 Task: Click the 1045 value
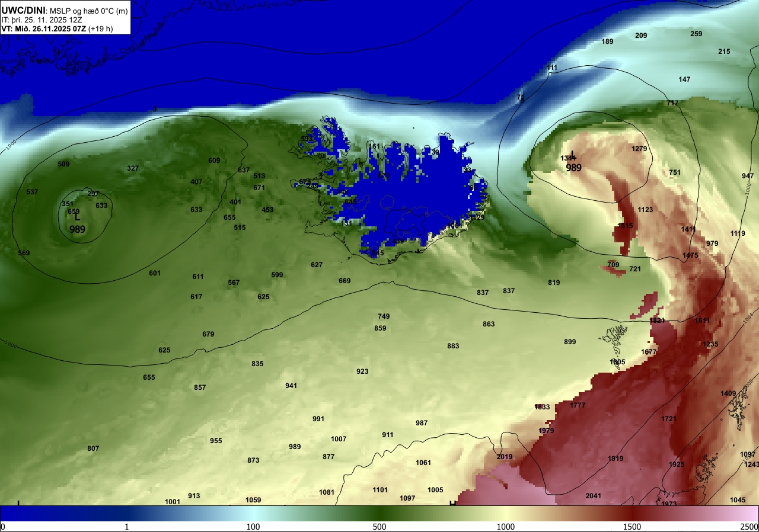point(738,500)
